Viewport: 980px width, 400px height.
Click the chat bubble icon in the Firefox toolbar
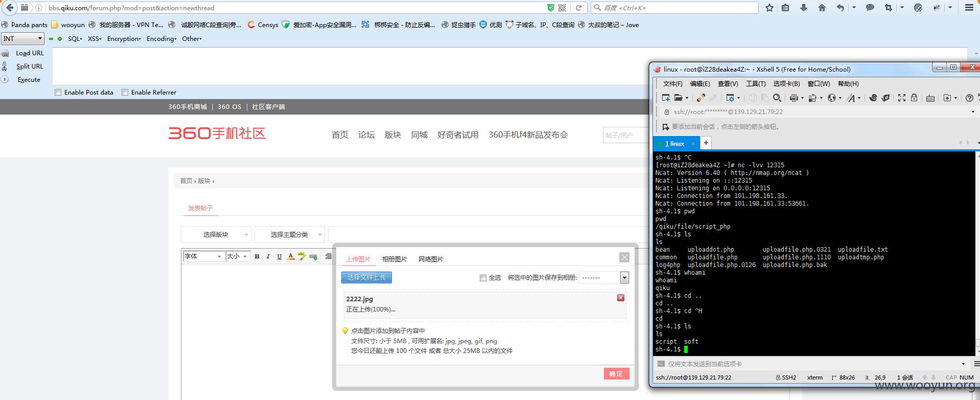click(x=870, y=8)
